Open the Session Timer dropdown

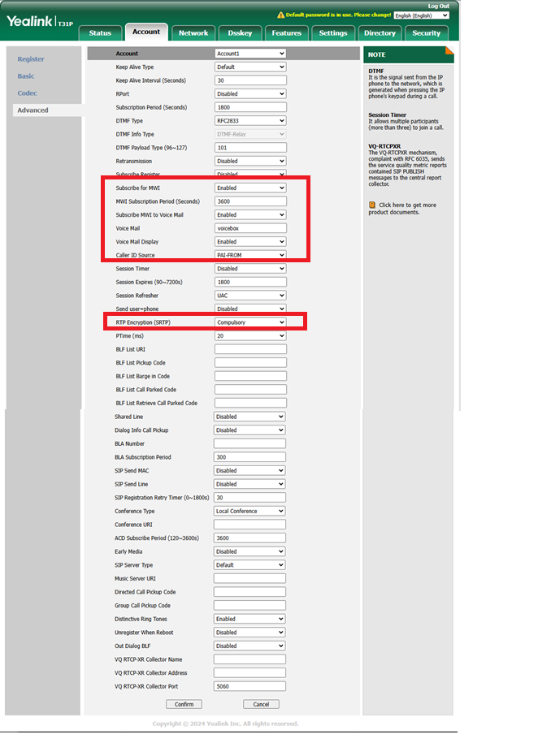(x=250, y=269)
